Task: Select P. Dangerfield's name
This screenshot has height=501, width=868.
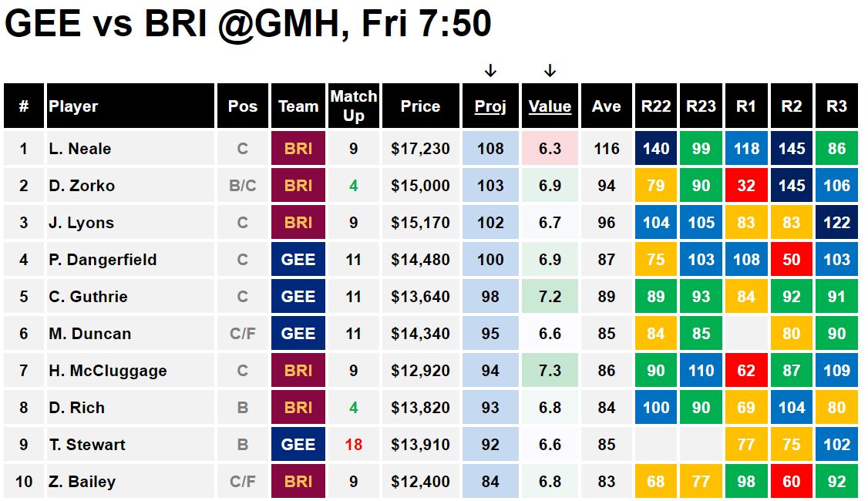Action: point(103,260)
